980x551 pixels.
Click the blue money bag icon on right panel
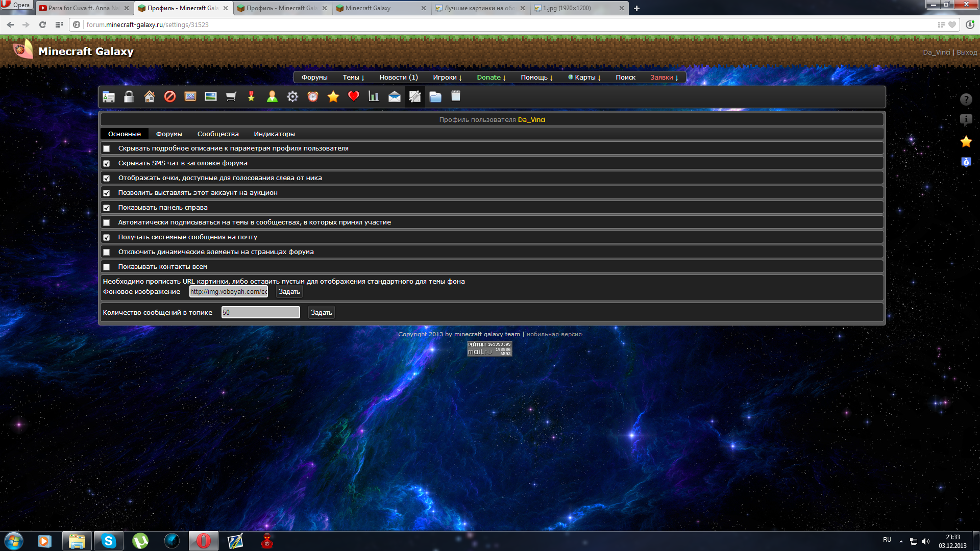966,162
